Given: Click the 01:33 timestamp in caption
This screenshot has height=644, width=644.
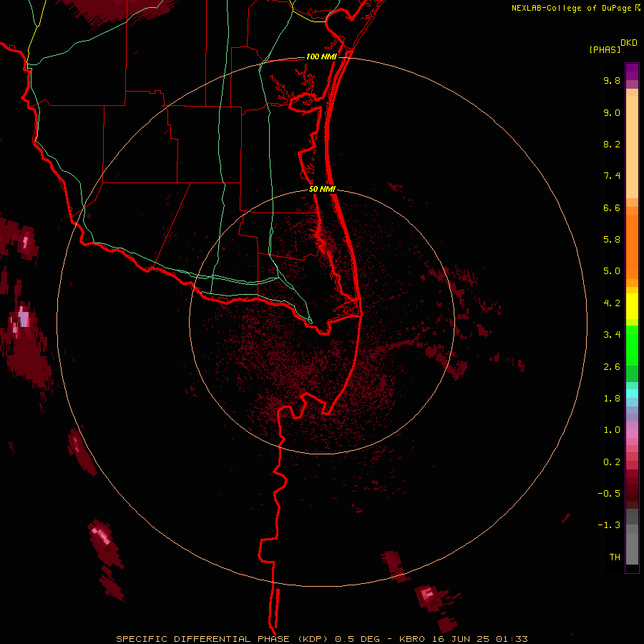Looking at the screenshot, I should coord(512,639).
